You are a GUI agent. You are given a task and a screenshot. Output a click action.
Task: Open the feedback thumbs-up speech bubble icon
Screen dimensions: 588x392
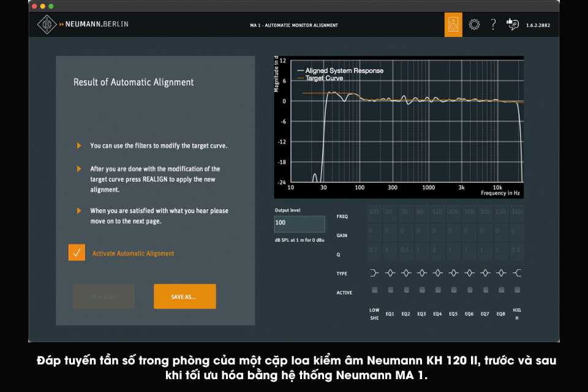512,24
